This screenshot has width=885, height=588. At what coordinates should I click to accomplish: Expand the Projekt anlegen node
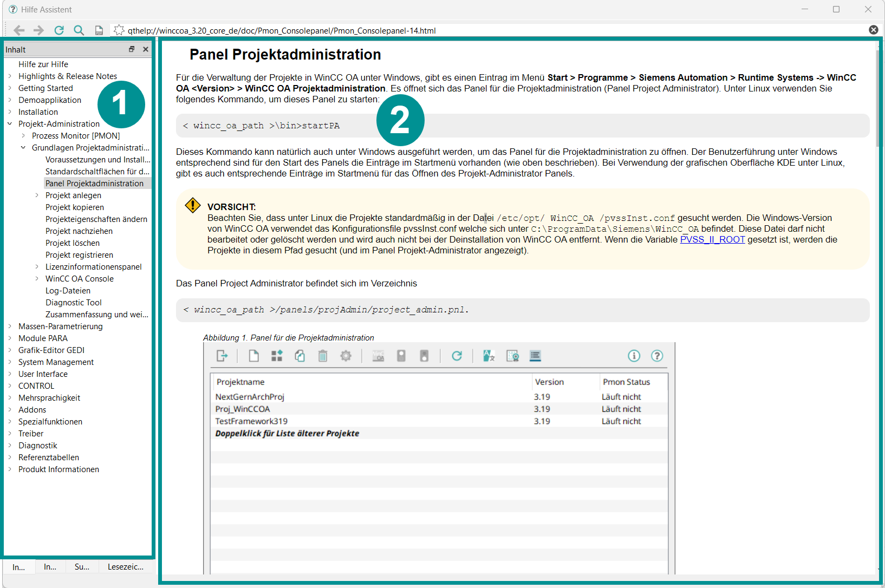[x=37, y=195]
